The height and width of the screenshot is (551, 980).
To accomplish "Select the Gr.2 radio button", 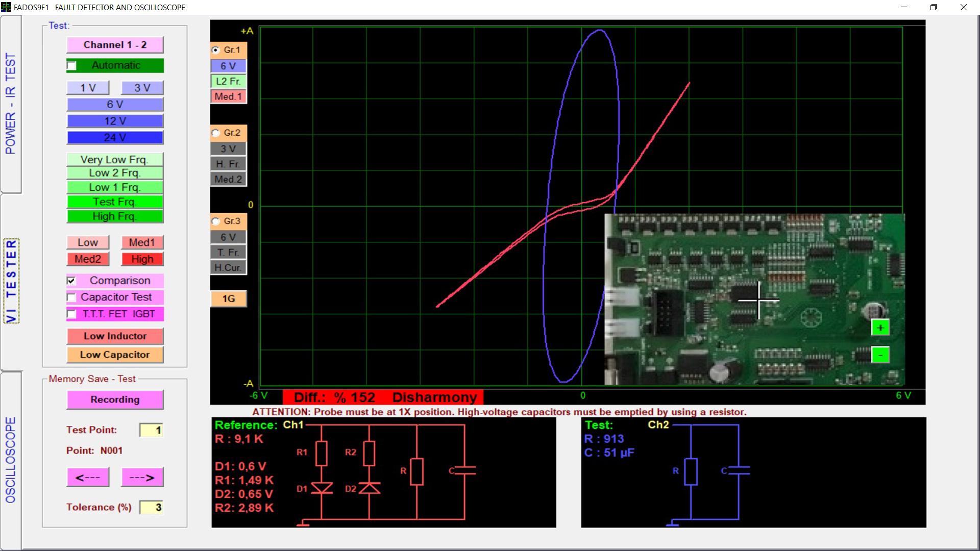I will pos(216,133).
